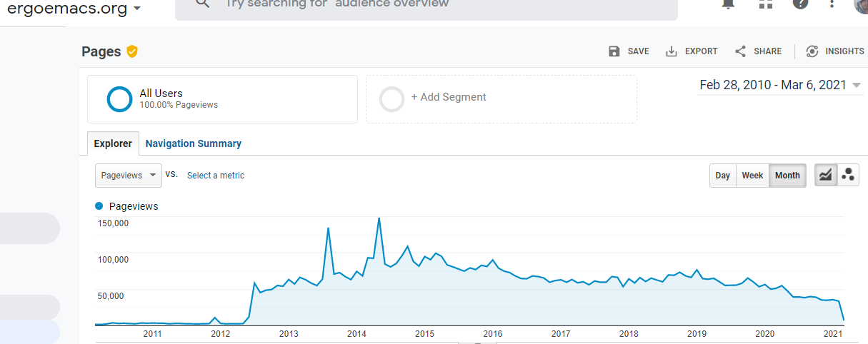
Task: Open the ergoemacs.org property selector dropdown
Action: (x=74, y=9)
